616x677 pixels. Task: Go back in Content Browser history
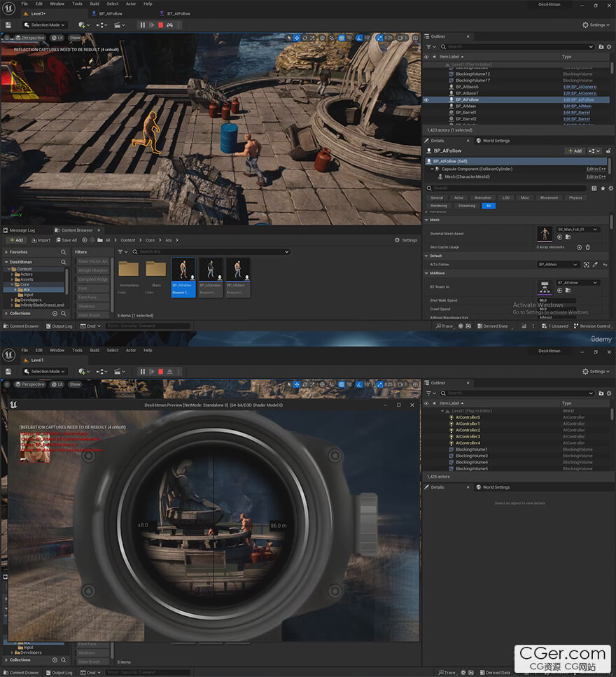[x=85, y=240]
